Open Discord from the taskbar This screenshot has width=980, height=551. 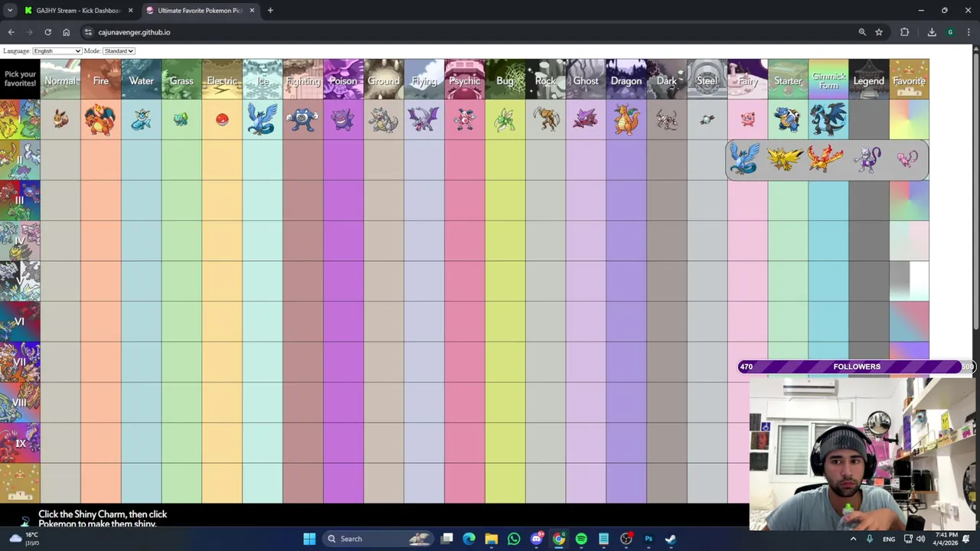click(x=537, y=539)
